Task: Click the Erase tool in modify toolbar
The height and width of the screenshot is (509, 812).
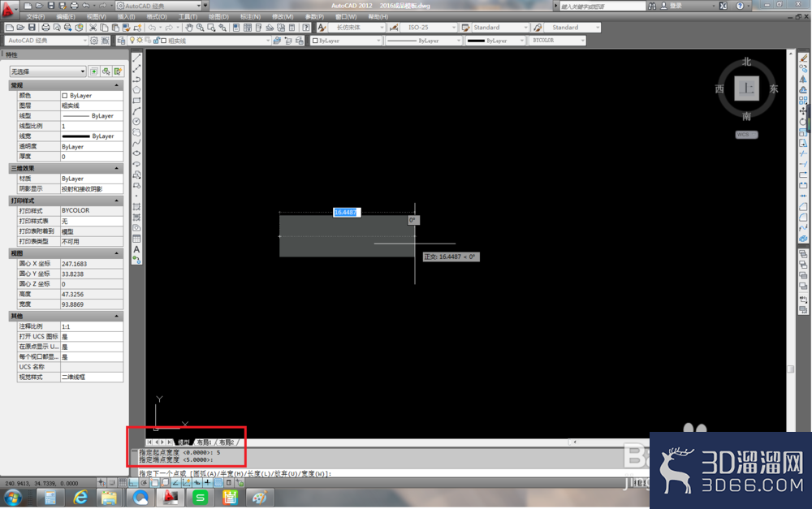Action: (803, 58)
